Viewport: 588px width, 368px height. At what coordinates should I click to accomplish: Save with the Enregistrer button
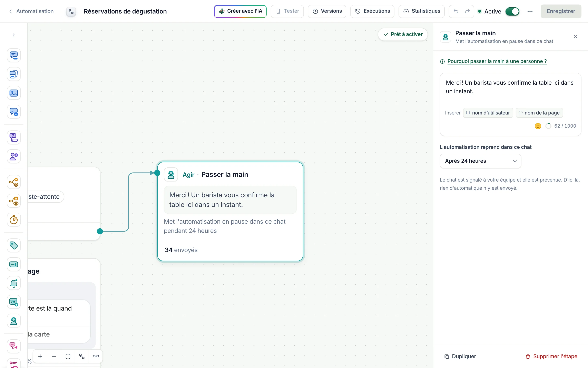pyautogui.click(x=561, y=11)
